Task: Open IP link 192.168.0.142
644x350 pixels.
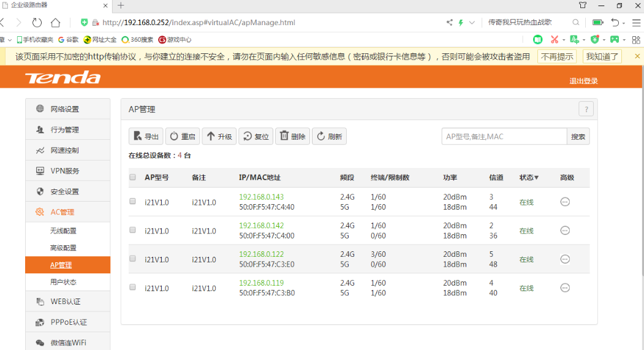Action: (x=261, y=226)
